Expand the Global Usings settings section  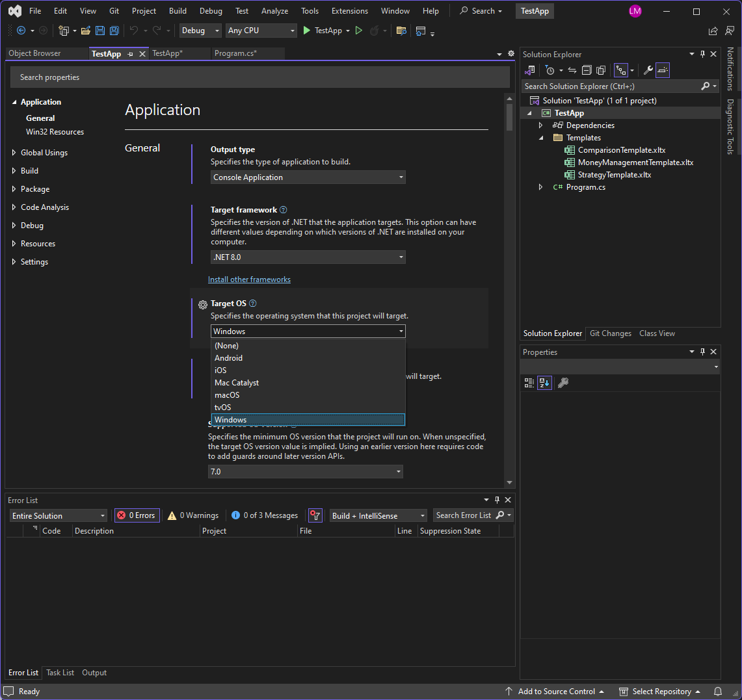[x=14, y=153]
